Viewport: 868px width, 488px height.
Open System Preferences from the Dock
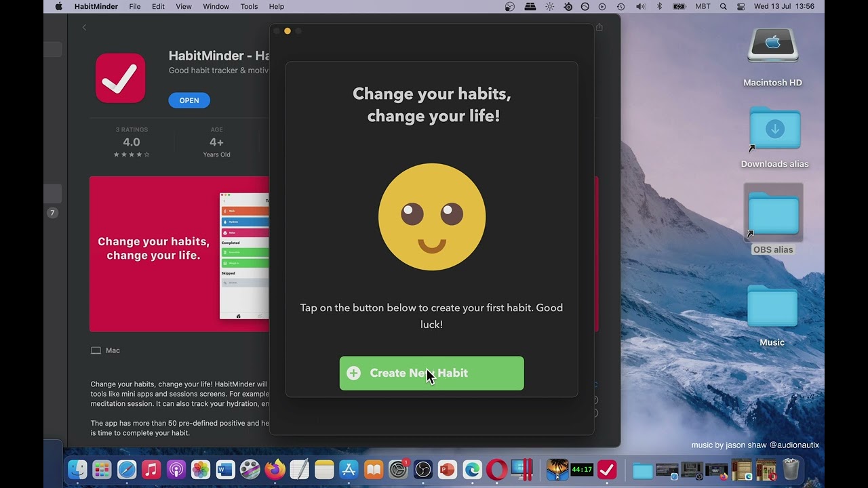pyautogui.click(x=399, y=469)
